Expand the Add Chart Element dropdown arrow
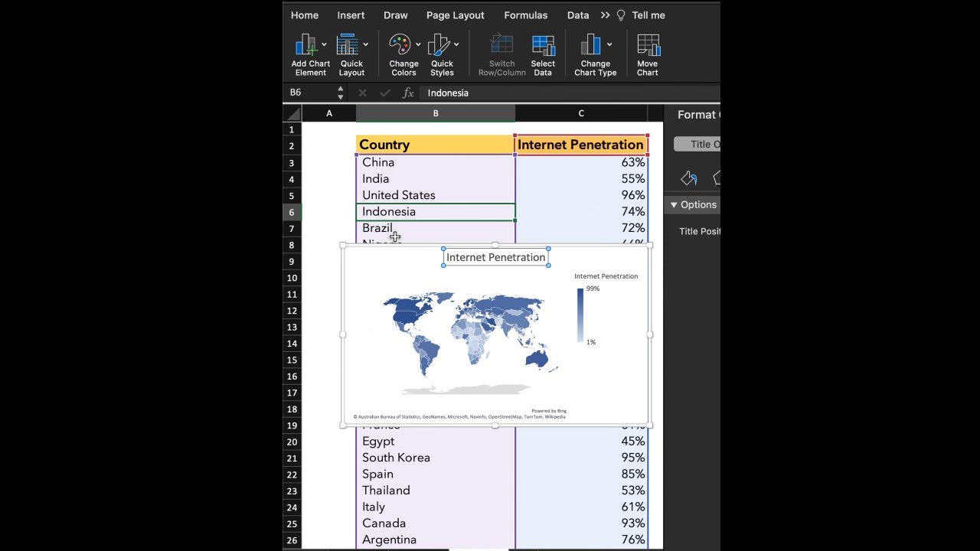The height and width of the screenshot is (551, 980). coord(324,44)
